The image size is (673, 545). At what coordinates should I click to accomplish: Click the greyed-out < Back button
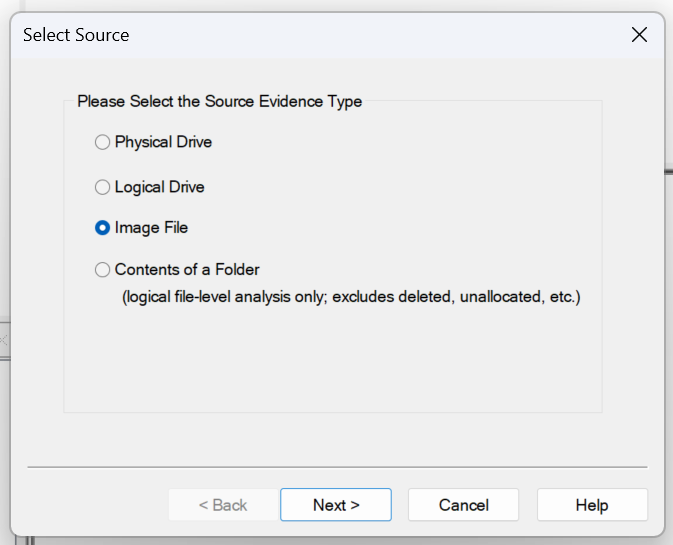pos(223,505)
